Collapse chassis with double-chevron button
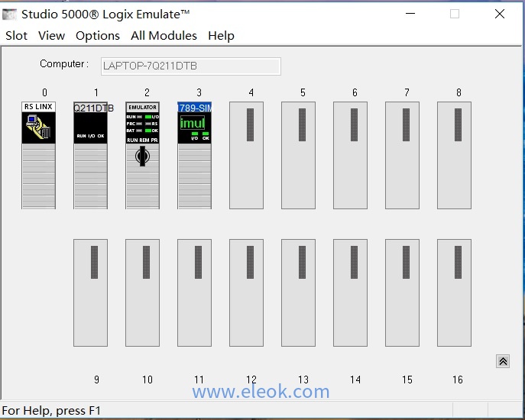The height and width of the screenshot is (420, 525). click(x=503, y=361)
